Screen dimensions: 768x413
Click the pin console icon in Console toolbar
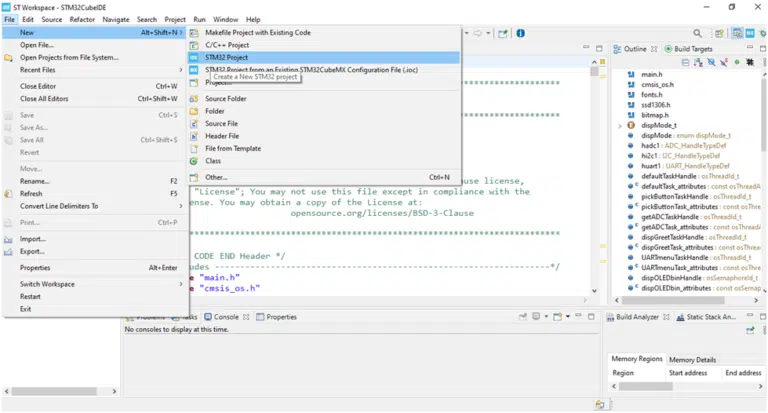pyautogui.click(x=523, y=316)
